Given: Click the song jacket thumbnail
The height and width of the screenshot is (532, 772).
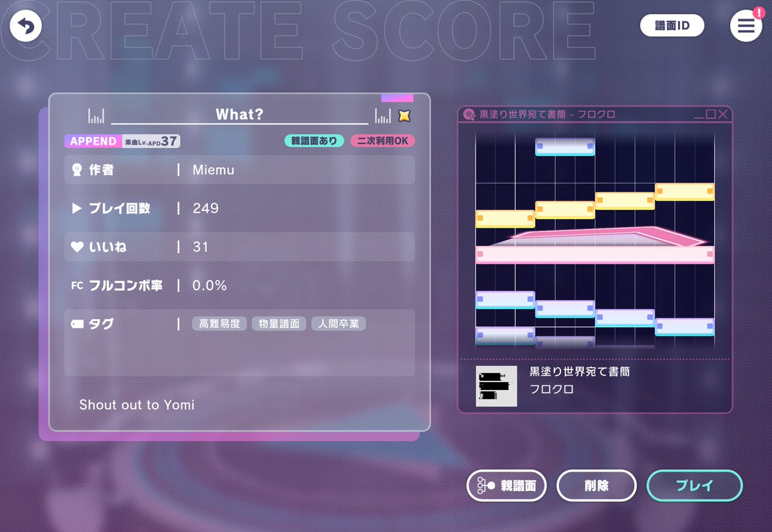Looking at the screenshot, I should [x=497, y=386].
